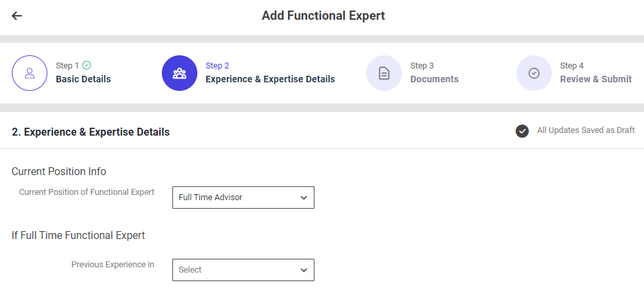Click the Current Position Info heading

[x=59, y=171]
